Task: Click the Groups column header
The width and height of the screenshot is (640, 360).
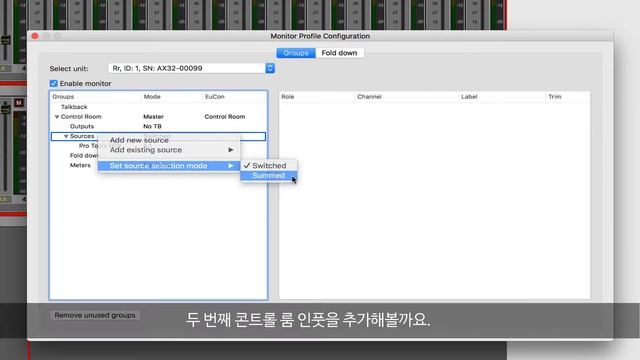Action: 63,97
